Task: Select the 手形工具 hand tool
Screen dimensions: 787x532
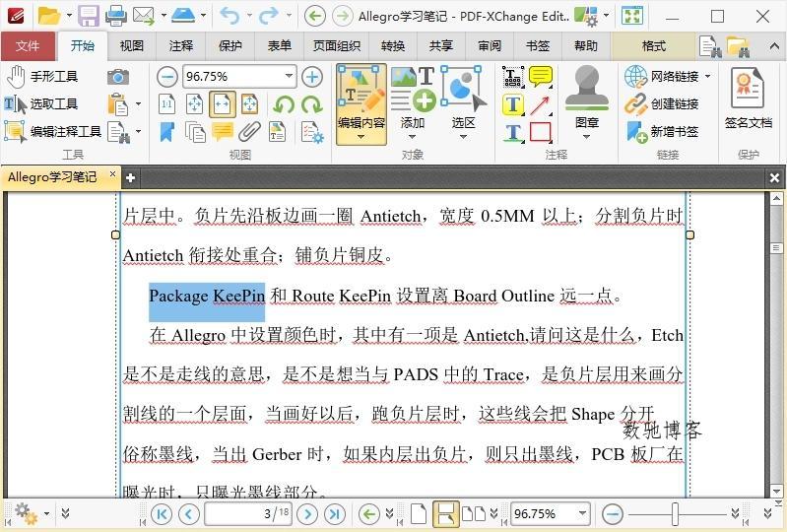Action: (42, 76)
